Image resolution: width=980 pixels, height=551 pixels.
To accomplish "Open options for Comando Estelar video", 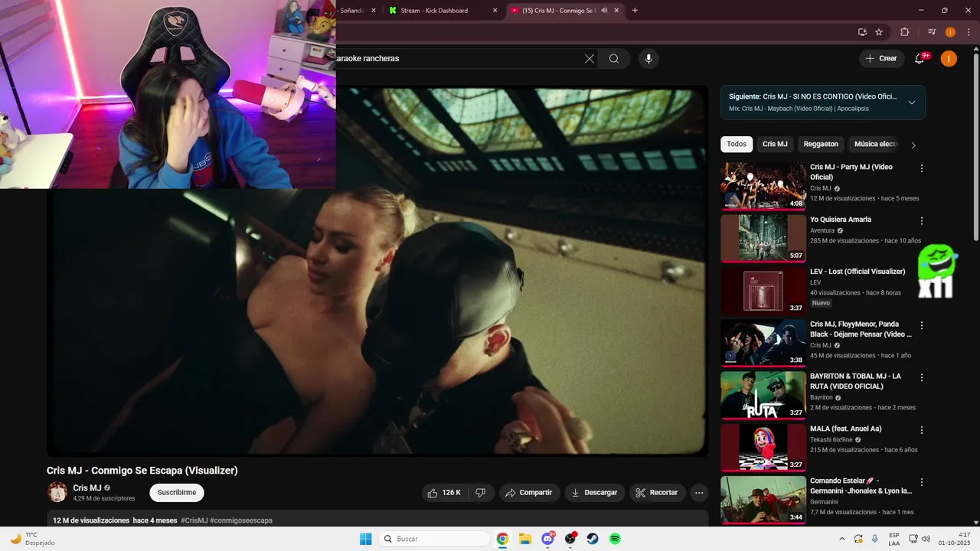I will click(x=922, y=482).
